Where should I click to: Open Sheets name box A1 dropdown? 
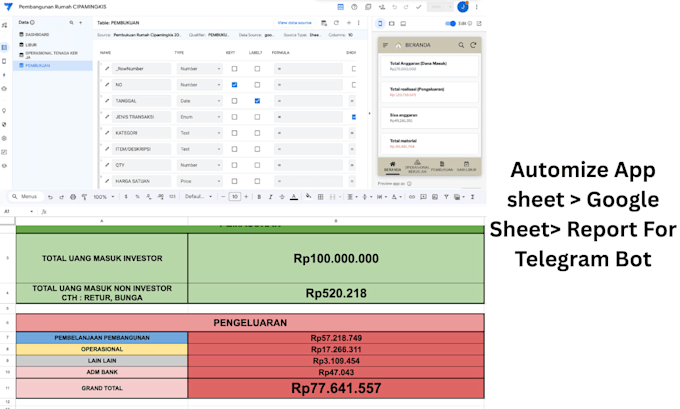click(x=31, y=212)
